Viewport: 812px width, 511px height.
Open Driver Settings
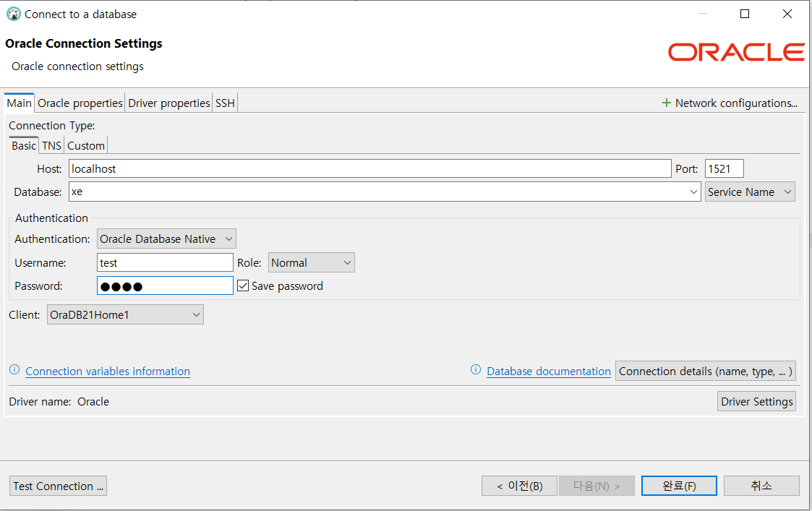(x=756, y=401)
